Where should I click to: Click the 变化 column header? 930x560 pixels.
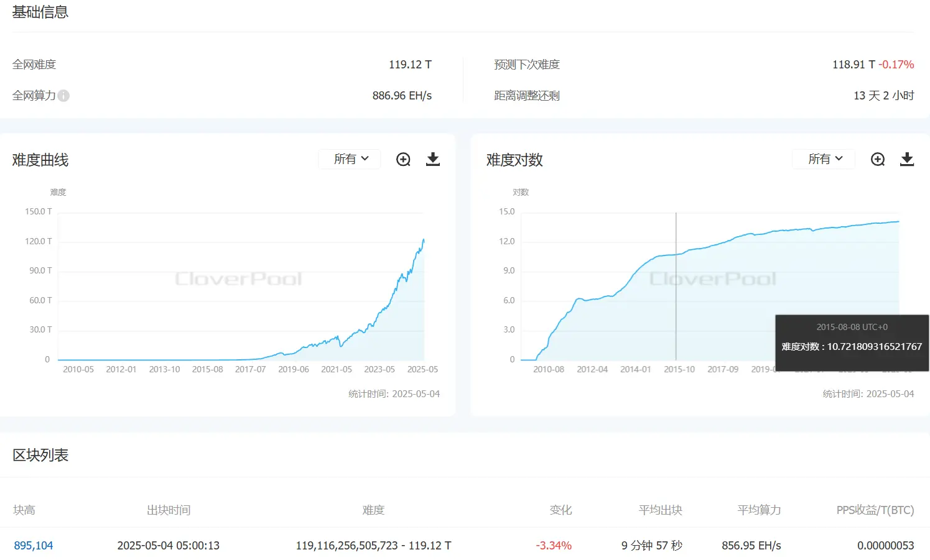pyautogui.click(x=560, y=510)
